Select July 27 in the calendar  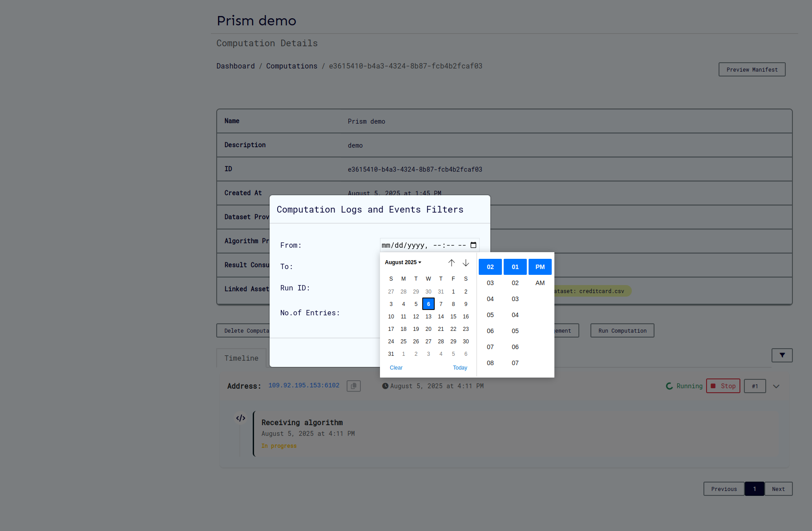click(x=391, y=292)
